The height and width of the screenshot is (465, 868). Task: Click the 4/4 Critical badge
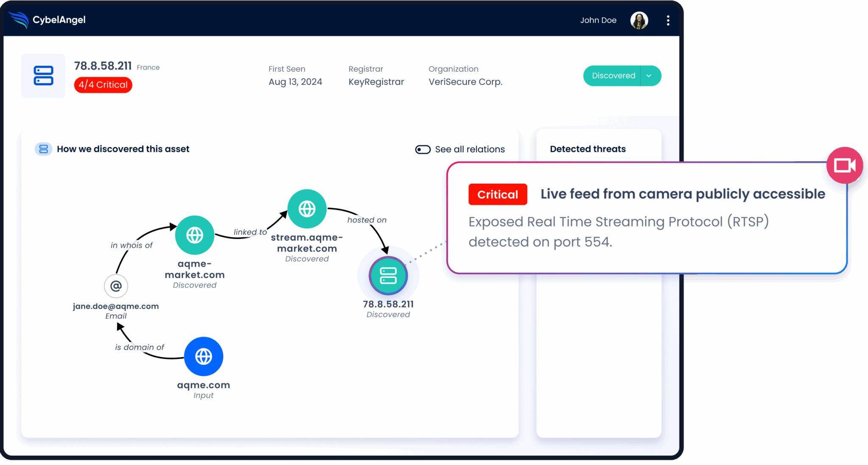(x=103, y=85)
